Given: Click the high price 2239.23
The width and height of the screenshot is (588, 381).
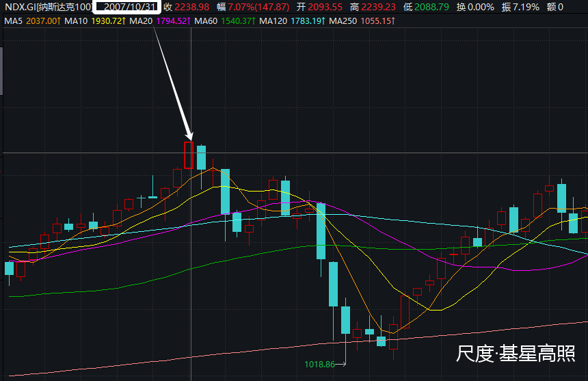Looking at the screenshot, I should 378,7.
